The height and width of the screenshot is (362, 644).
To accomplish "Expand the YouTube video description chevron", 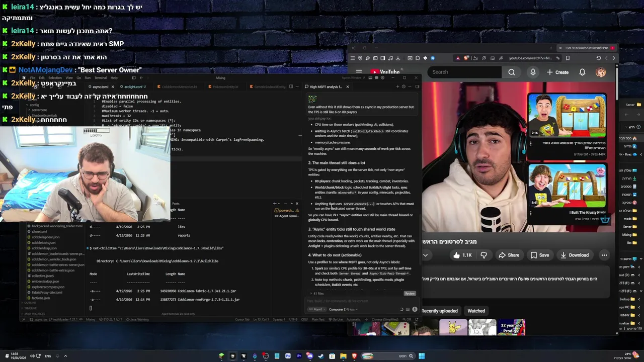I will pyautogui.click(x=425, y=255).
